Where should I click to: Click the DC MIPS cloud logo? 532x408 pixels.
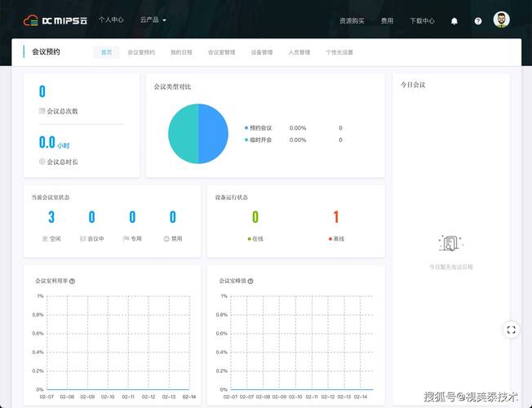pyautogui.click(x=55, y=20)
